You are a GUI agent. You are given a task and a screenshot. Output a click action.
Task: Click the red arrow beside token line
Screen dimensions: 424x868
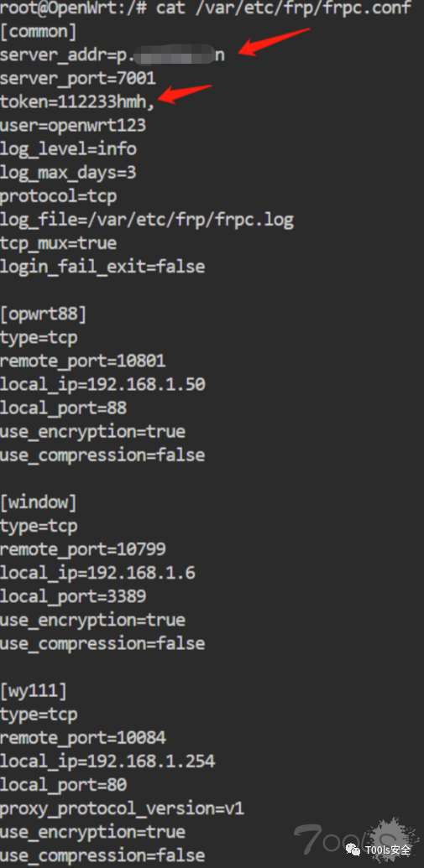[x=185, y=94]
